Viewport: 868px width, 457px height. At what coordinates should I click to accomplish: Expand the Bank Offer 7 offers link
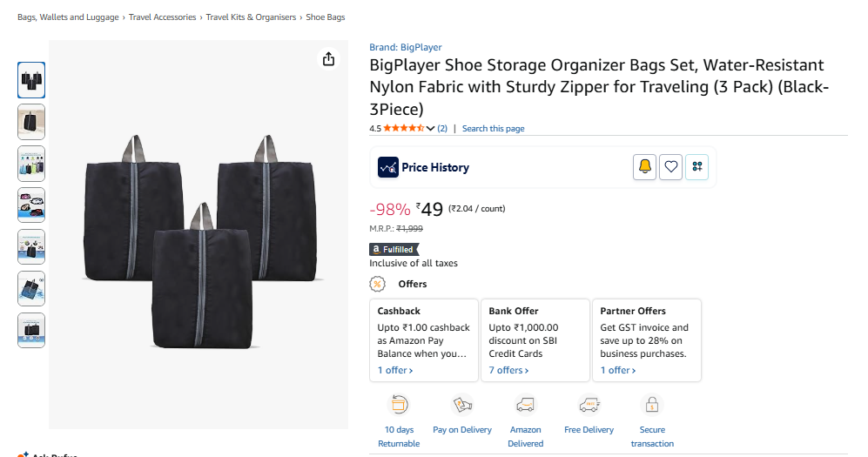pos(508,370)
